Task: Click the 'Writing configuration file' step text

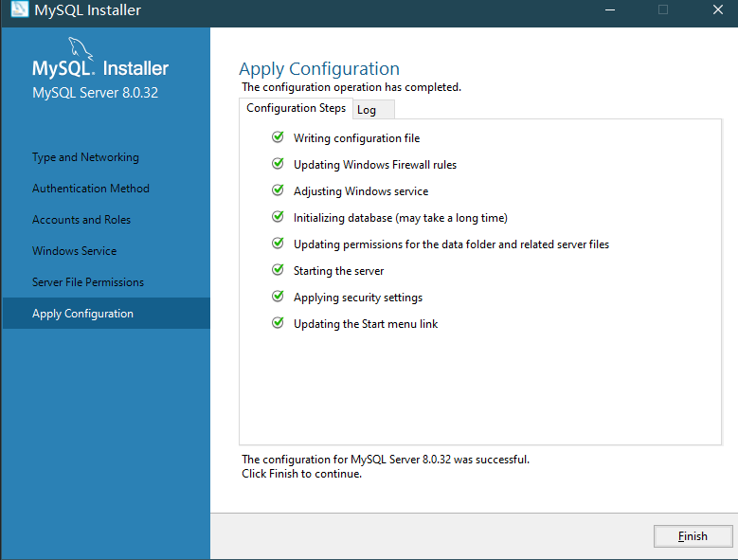Action: [x=357, y=138]
